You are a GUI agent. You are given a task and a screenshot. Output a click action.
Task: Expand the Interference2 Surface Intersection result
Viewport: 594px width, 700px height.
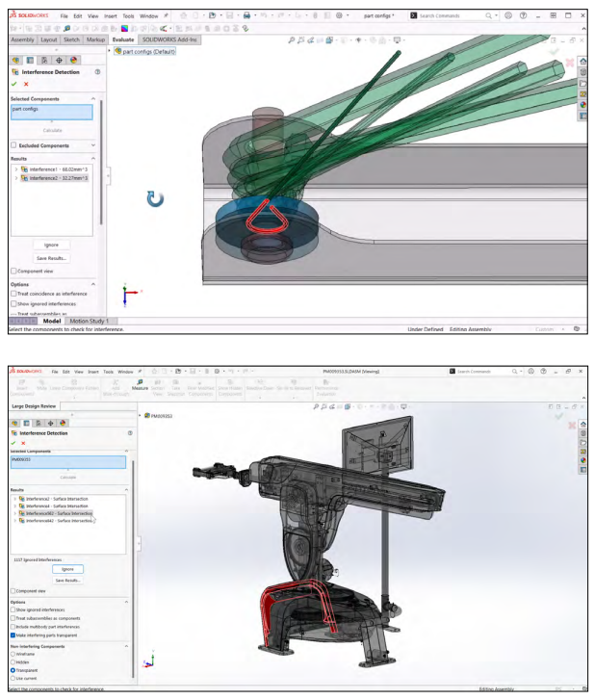pyautogui.click(x=14, y=498)
